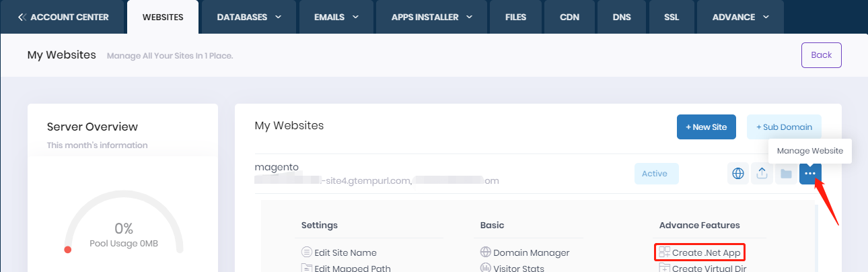Switch to the Files tab
Viewport: 868px width, 272px height.
[x=515, y=17]
